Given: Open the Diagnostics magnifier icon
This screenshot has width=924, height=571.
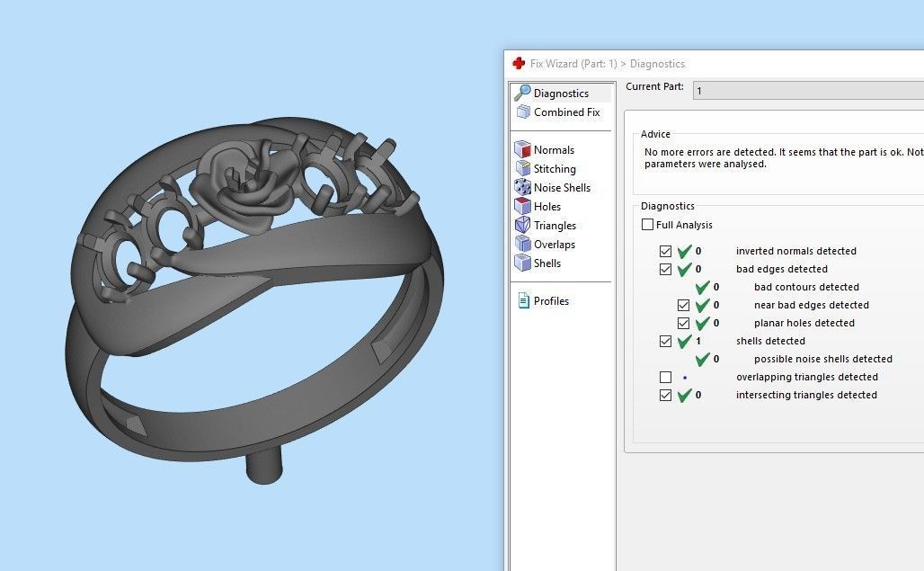Looking at the screenshot, I should pyautogui.click(x=522, y=93).
